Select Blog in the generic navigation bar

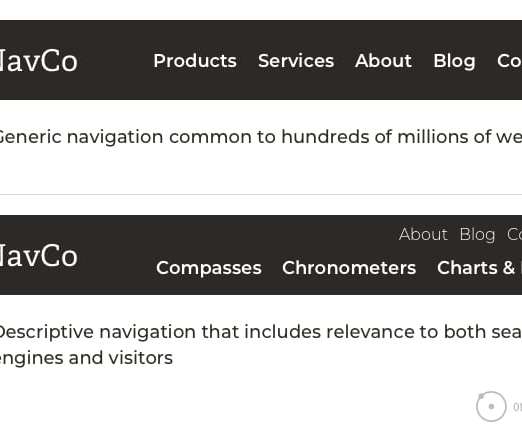[x=454, y=62]
